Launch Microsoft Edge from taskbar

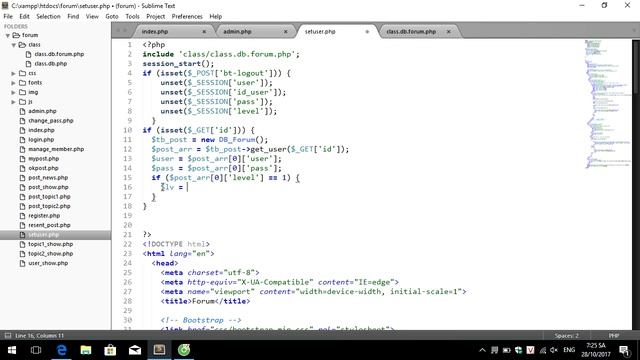pyautogui.click(x=61, y=350)
